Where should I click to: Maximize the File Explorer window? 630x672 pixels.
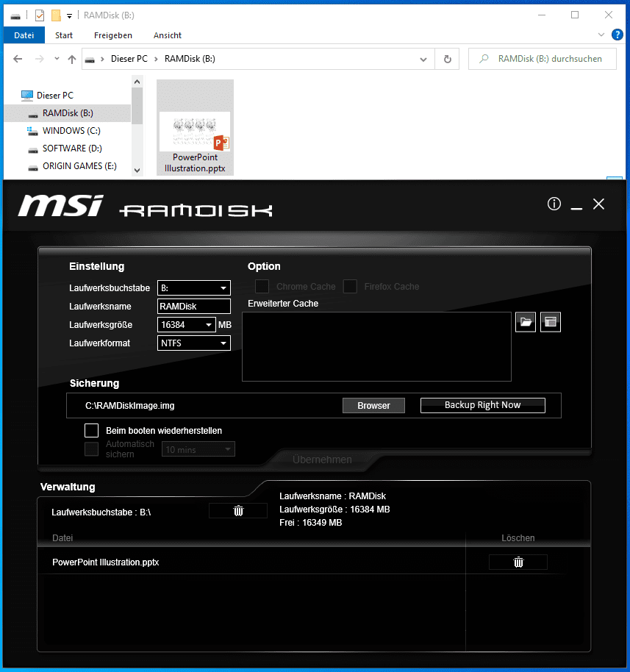(x=575, y=15)
